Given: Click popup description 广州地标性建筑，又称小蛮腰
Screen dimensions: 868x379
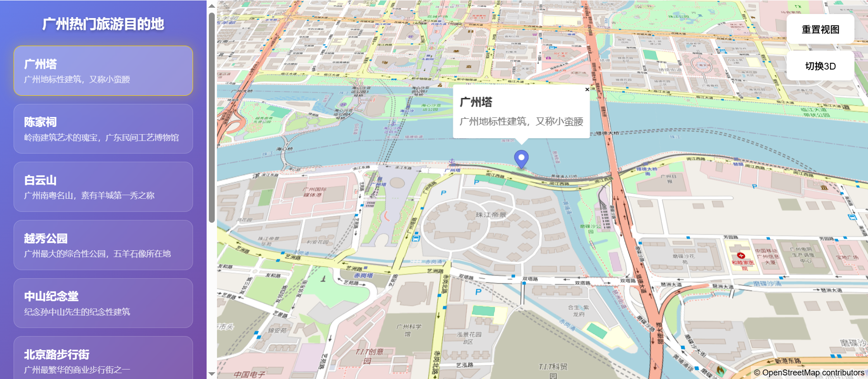Looking at the screenshot, I should pyautogui.click(x=521, y=121).
